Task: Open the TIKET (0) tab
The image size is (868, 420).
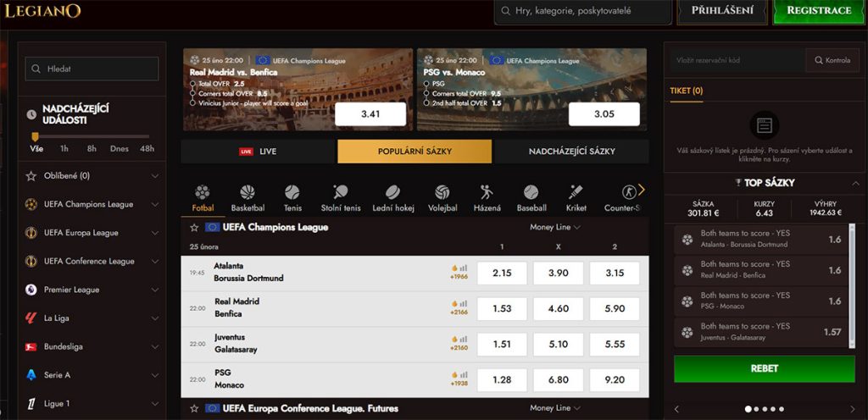Action: (687, 91)
